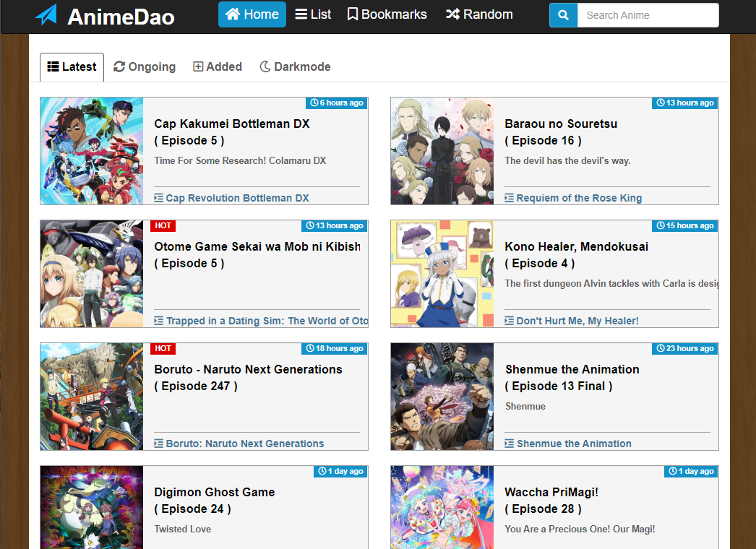The image size is (756, 549).
Task: Open Shenmue the Animation thumbnail image
Action: tap(442, 397)
